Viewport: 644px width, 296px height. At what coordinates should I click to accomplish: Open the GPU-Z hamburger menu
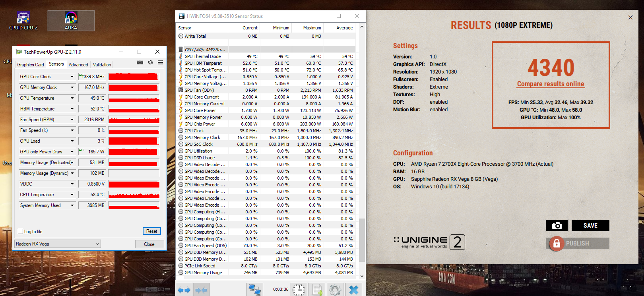(160, 62)
